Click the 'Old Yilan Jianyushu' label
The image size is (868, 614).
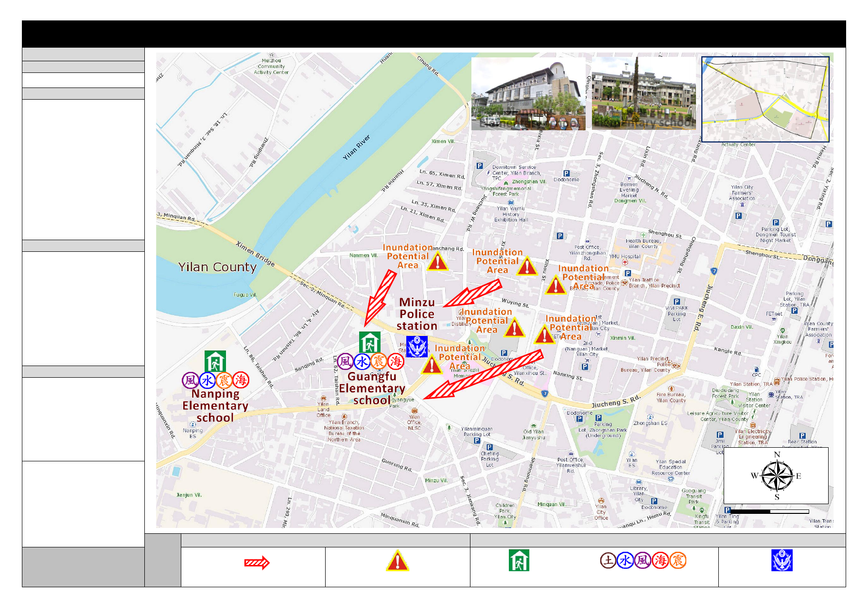click(x=534, y=435)
